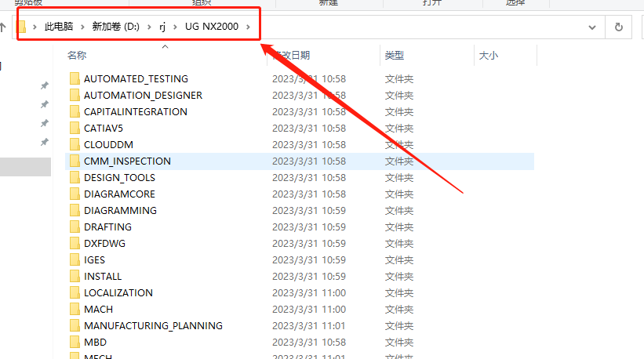This screenshot has height=359, width=644.
Task: Expand the chevron after UG NX2000 breadcrumb
Action: click(x=249, y=27)
